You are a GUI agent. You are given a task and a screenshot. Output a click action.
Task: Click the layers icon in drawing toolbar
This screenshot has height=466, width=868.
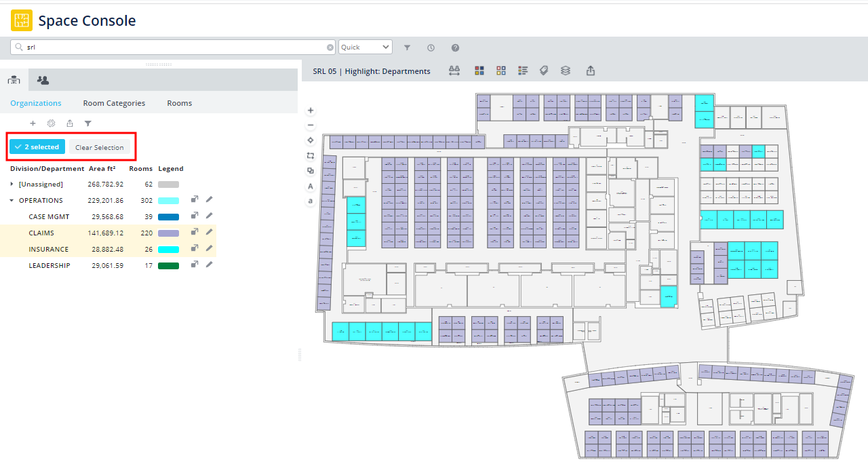[x=566, y=71]
